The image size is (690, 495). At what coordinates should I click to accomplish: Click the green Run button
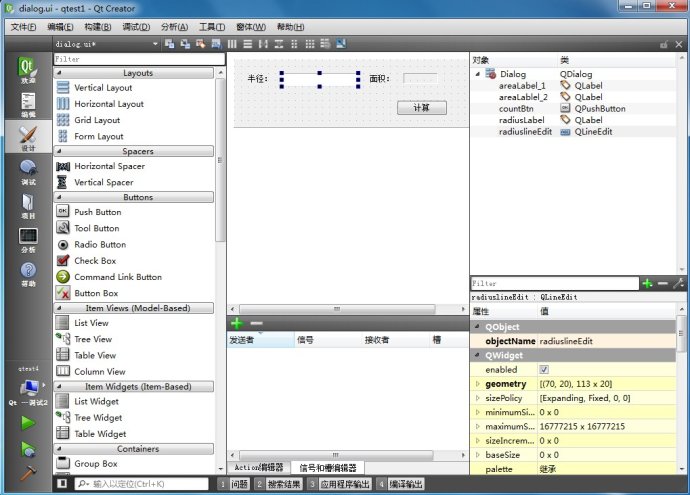pyautogui.click(x=28, y=423)
